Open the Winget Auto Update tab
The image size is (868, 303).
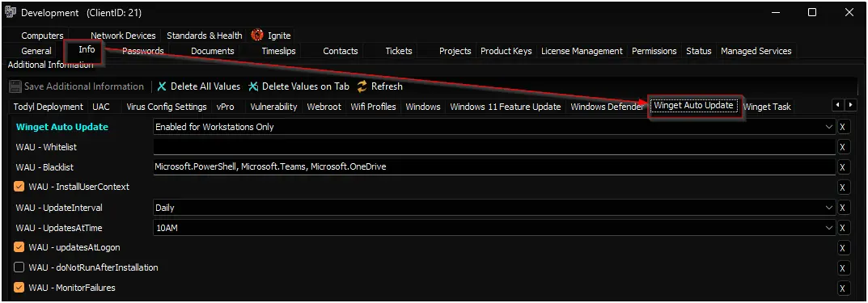[x=693, y=105]
